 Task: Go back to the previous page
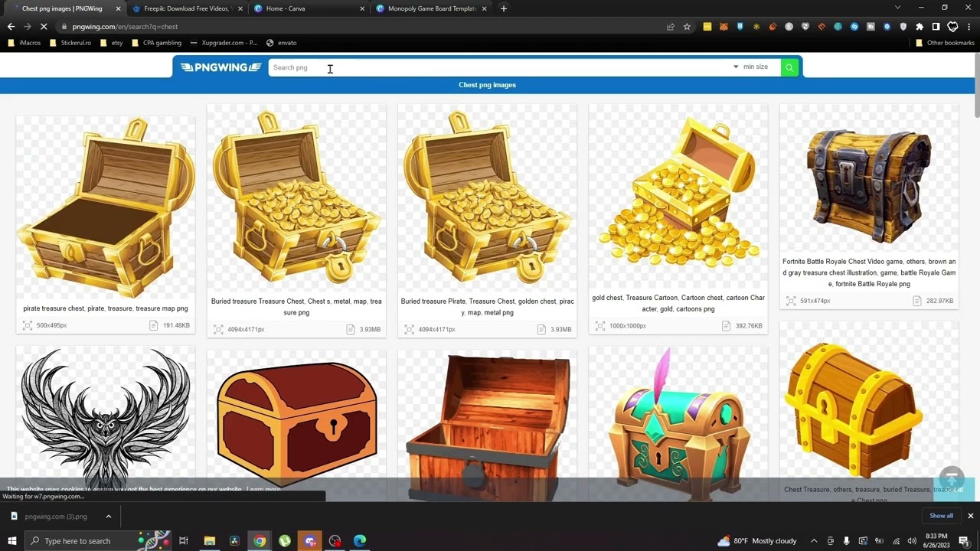(11, 27)
